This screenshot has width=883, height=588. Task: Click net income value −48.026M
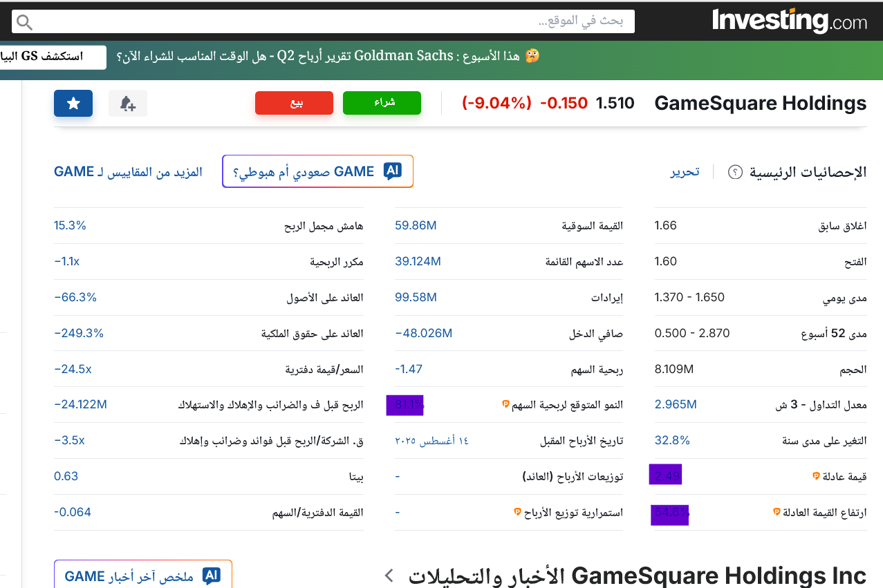pyautogui.click(x=423, y=333)
